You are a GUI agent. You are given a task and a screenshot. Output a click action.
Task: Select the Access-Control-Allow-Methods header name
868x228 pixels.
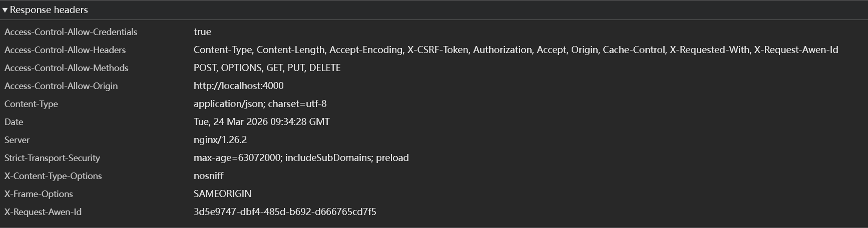coord(66,68)
